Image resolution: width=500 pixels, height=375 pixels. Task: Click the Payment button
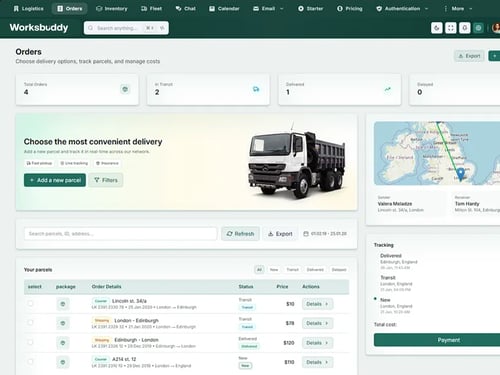coord(448,340)
